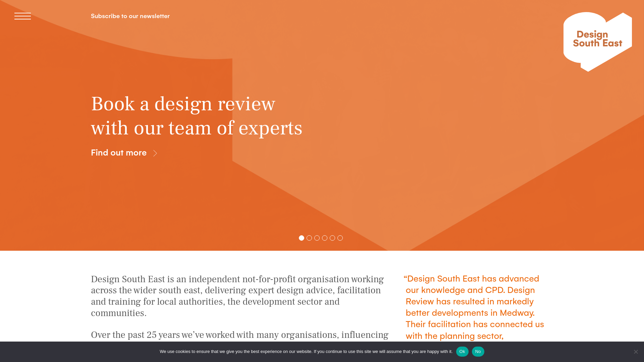Image resolution: width=644 pixels, height=362 pixels.
Task: Dismiss cookie notice with the X icon
Action: [x=636, y=352]
